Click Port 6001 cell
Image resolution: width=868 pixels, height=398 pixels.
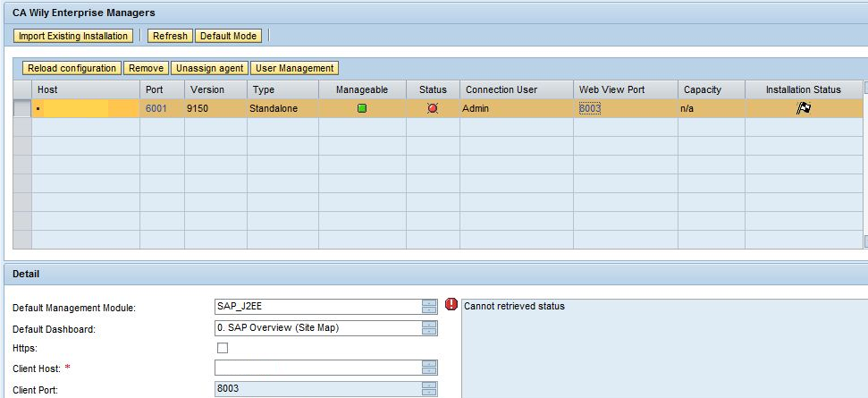(x=162, y=108)
